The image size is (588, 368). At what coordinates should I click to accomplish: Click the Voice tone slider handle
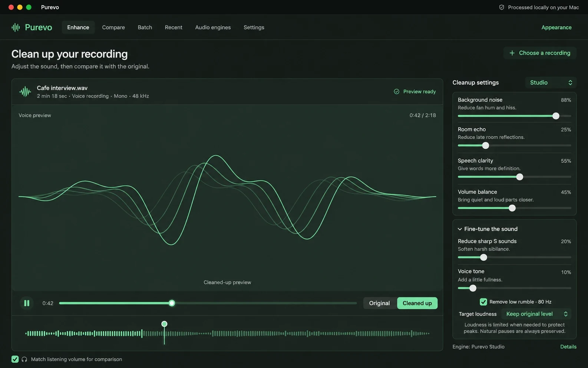click(x=473, y=288)
